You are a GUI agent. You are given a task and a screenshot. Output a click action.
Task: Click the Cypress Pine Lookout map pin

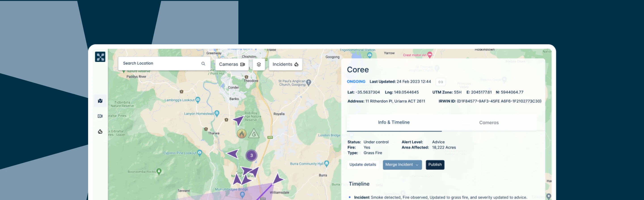click(199, 153)
